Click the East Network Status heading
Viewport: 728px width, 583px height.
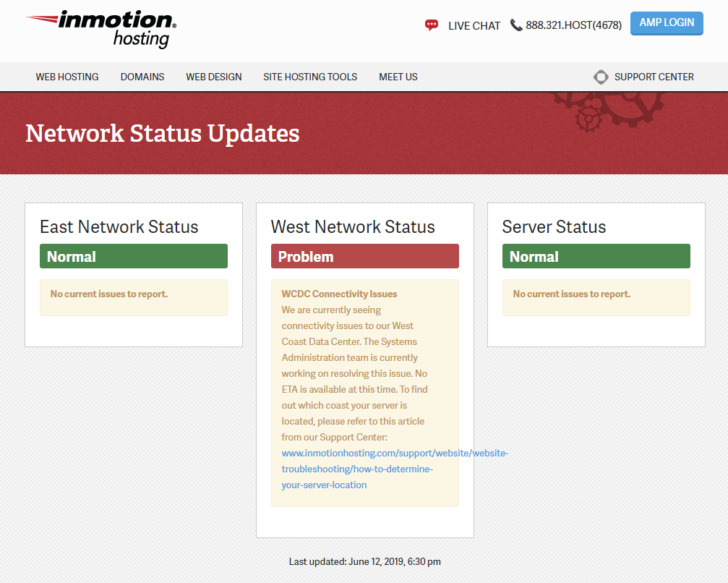[119, 226]
